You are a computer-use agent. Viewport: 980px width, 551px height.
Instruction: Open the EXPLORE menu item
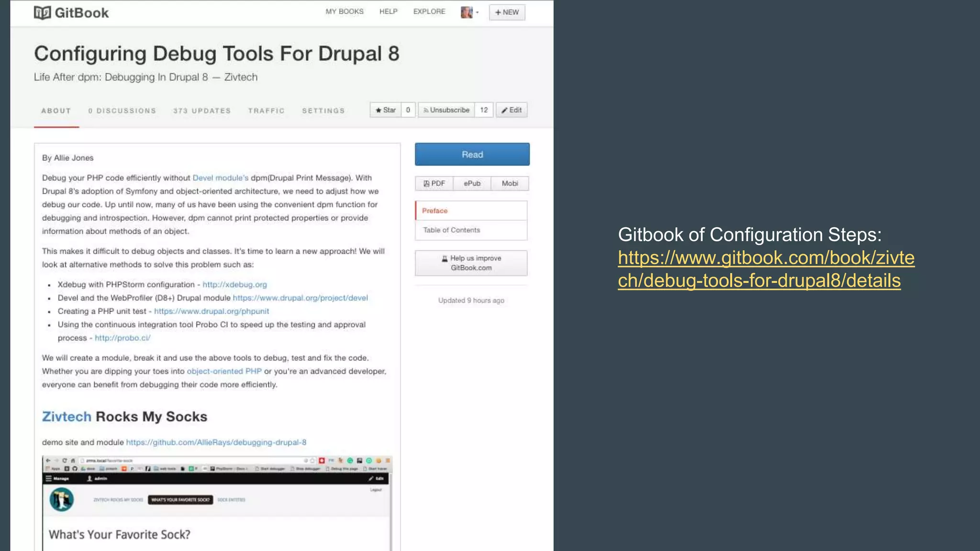[429, 11]
